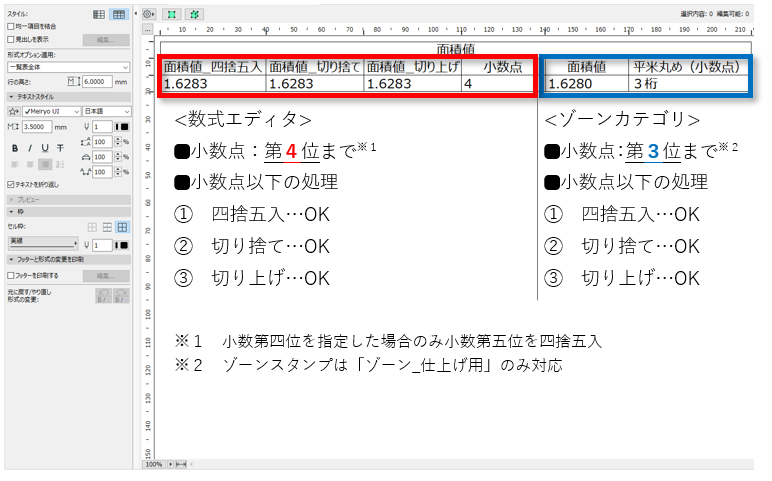Open the gear settings menu above ruler
The width and height of the screenshot is (772, 481).
pyautogui.click(x=149, y=14)
